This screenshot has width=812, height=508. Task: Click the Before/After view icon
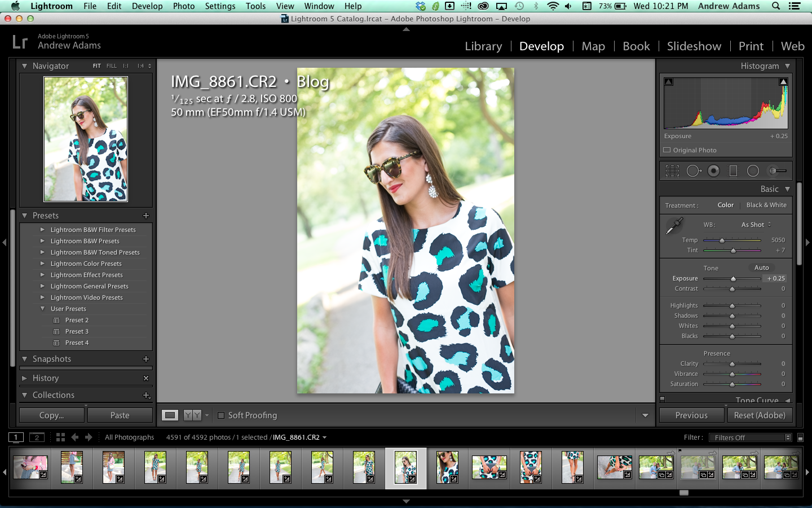[x=192, y=415]
